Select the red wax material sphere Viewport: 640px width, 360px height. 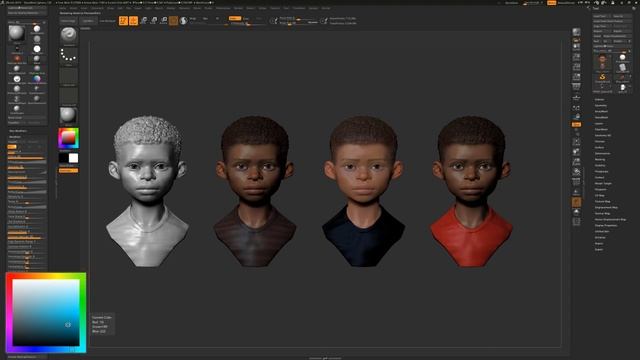tap(17, 58)
